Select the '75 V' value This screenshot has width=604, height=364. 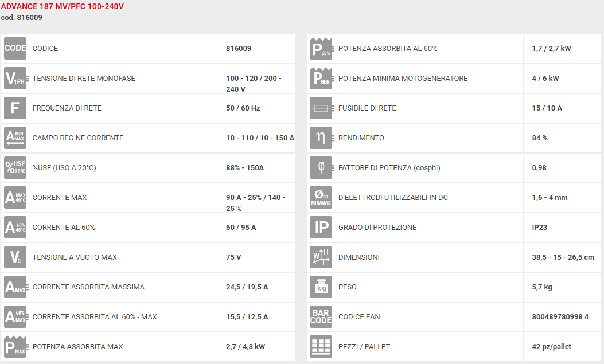tap(233, 257)
